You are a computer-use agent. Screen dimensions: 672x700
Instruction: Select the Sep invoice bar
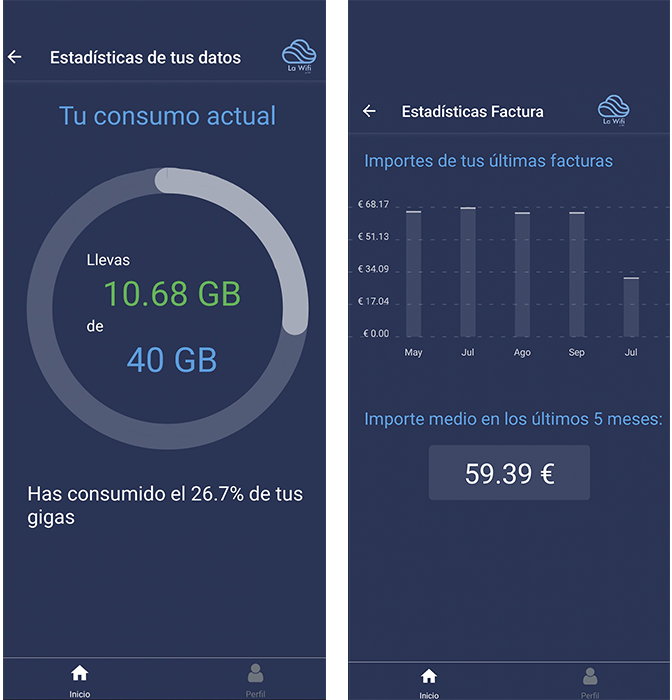click(576, 275)
